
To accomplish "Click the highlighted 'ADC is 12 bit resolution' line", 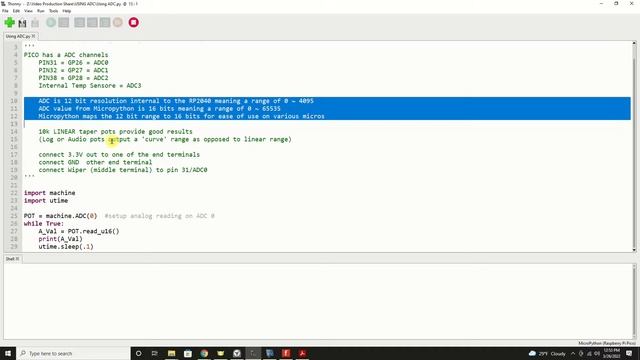I will pyautogui.click(x=176, y=101).
